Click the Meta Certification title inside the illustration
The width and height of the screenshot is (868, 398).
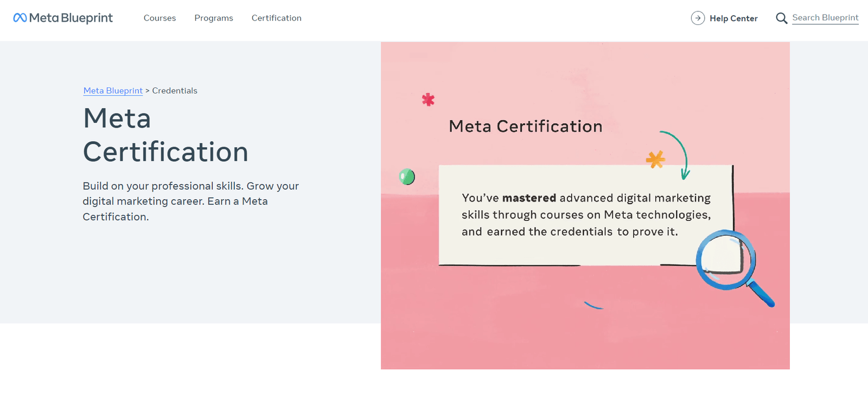pos(525,126)
